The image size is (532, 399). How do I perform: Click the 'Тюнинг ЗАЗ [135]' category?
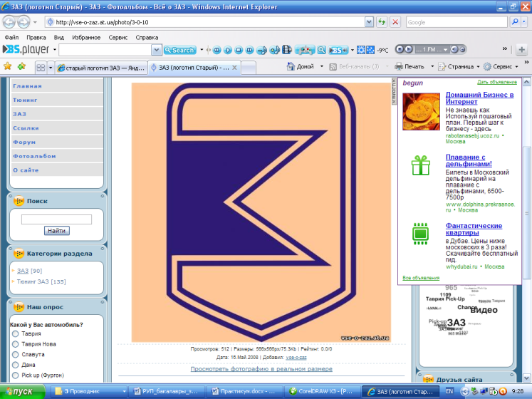41,281
